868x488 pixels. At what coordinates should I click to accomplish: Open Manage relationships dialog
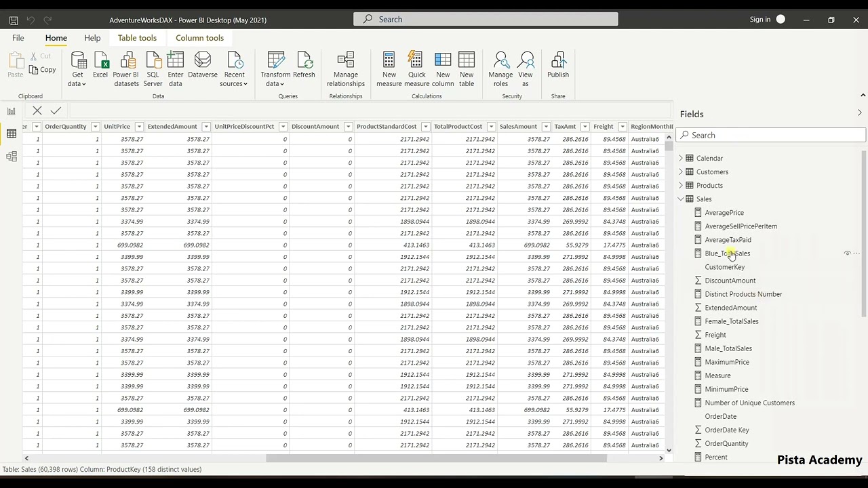pyautogui.click(x=346, y=70)
